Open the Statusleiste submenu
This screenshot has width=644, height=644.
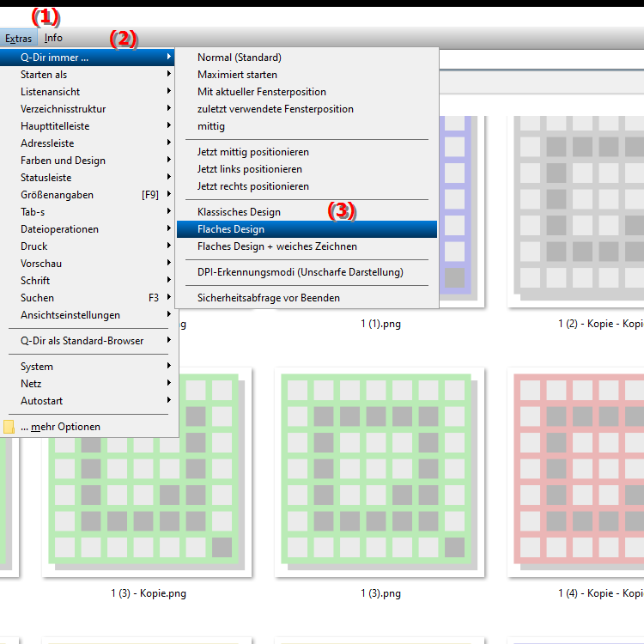(x=88, y=178)
